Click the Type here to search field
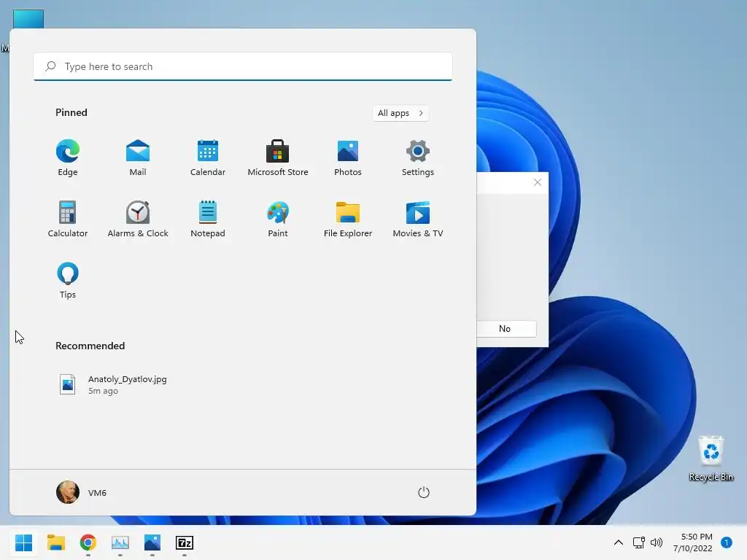 click(x=243, y=66)
